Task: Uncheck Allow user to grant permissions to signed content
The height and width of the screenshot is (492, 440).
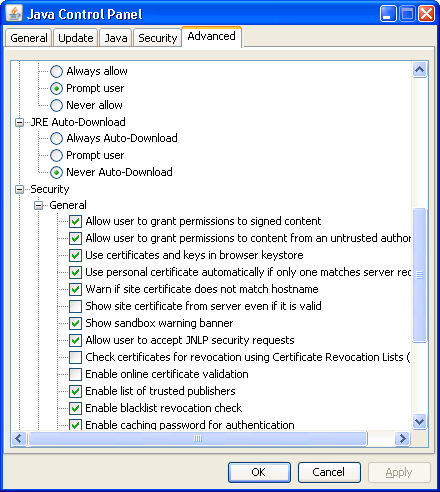Action: [x=75, y=221]
